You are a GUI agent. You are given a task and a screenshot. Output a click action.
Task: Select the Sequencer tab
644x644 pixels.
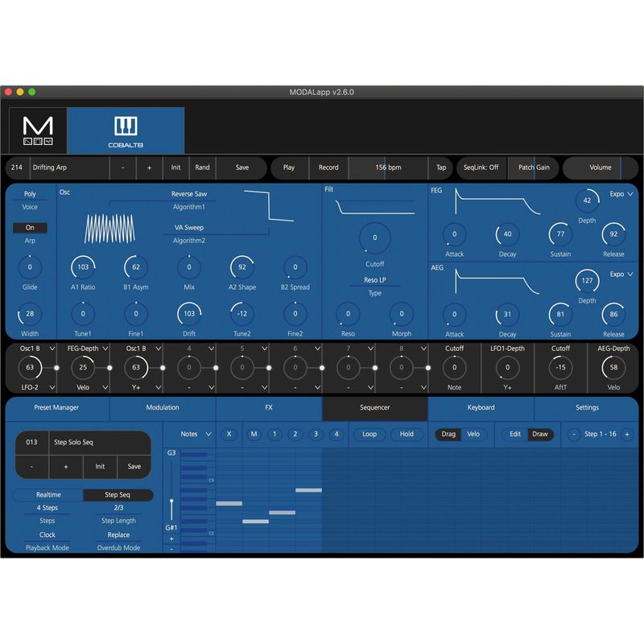(374, 407)
